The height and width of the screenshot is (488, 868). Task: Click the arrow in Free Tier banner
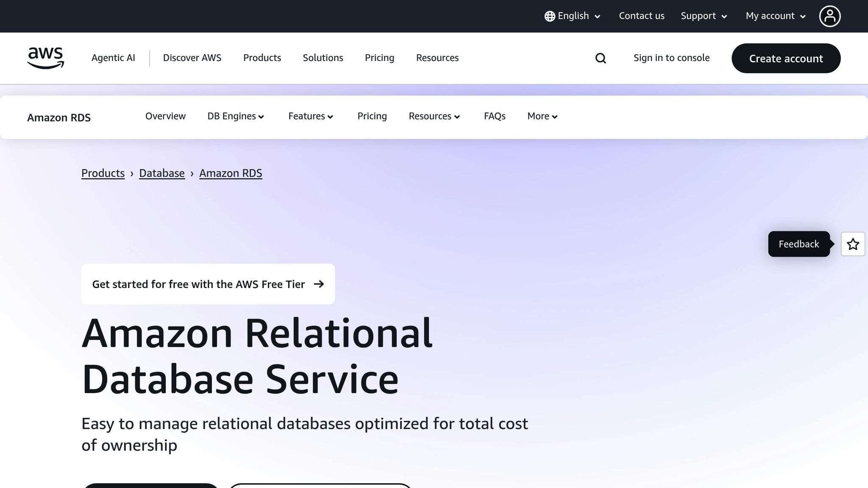319,284
